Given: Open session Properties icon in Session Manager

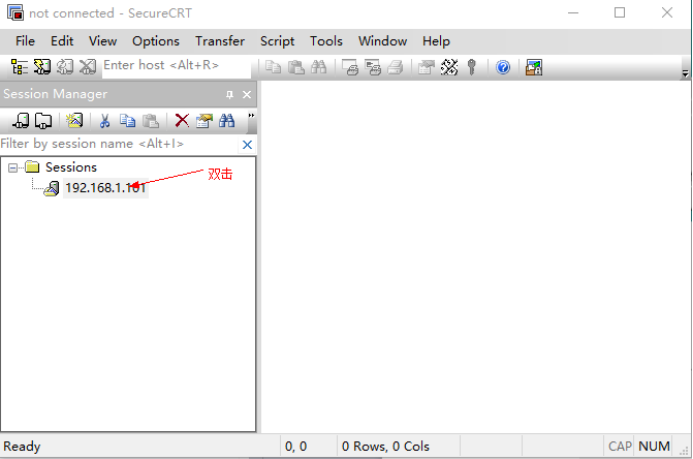Looking at the screenshot, I should click(204, 120).
